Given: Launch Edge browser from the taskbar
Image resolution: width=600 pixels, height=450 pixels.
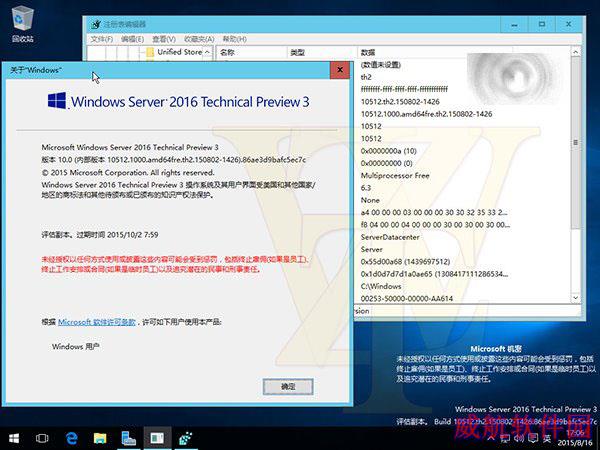Looking at the screenshot, I should pos(72,438).
